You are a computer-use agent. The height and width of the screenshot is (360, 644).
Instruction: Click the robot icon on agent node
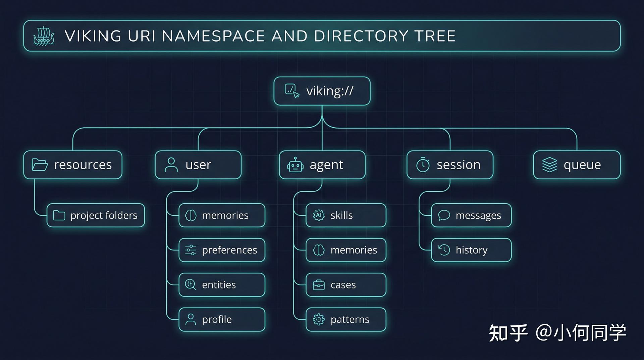click(x=295, y=165)
